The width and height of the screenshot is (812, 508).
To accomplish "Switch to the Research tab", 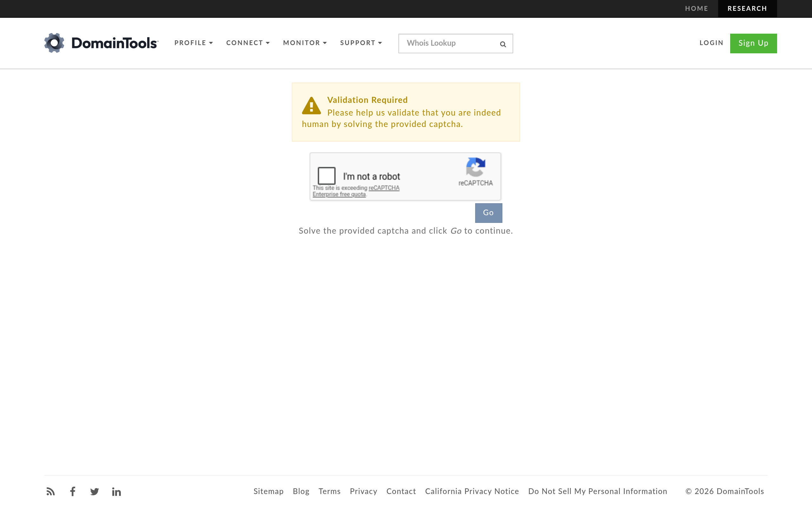I will pyautogui.click(x=747, y=9).
